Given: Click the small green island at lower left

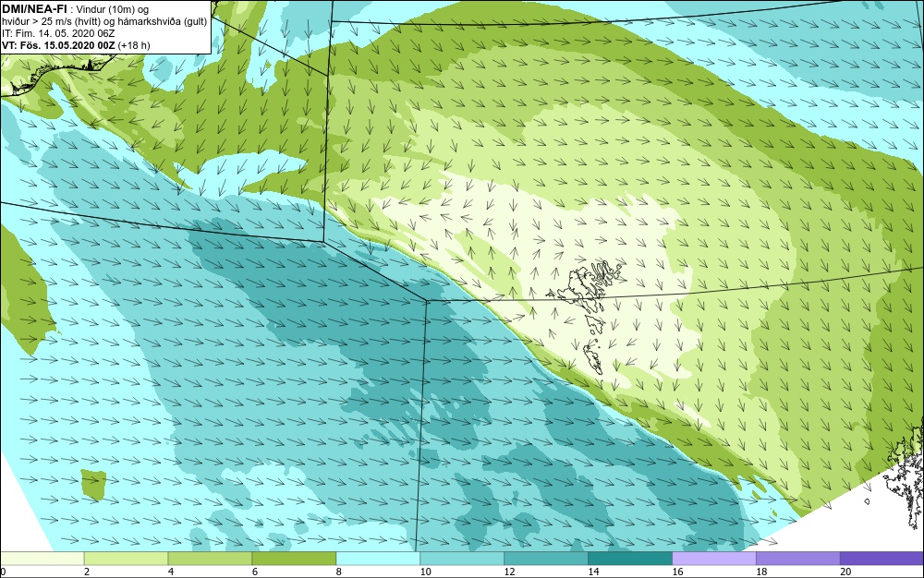Looking at the screenshot, I should (93, 485).
